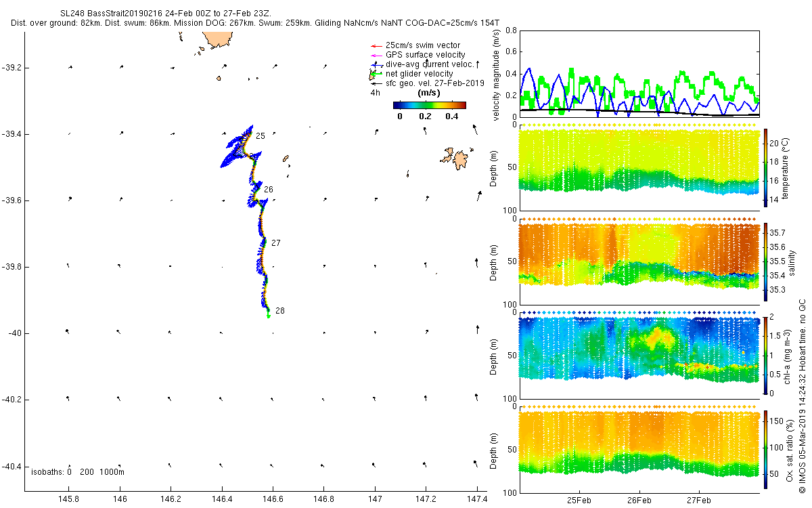Screen dimensions: 812x508
Task: Select the green track end marker near label 28
Action: pos(269,316)
